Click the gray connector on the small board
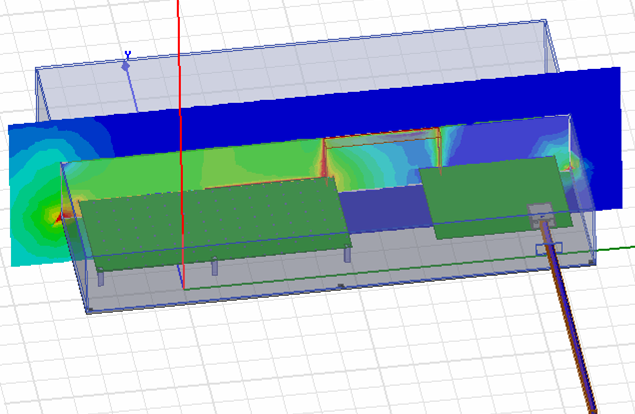The image size is (635, 414). (x=541, y=215)
